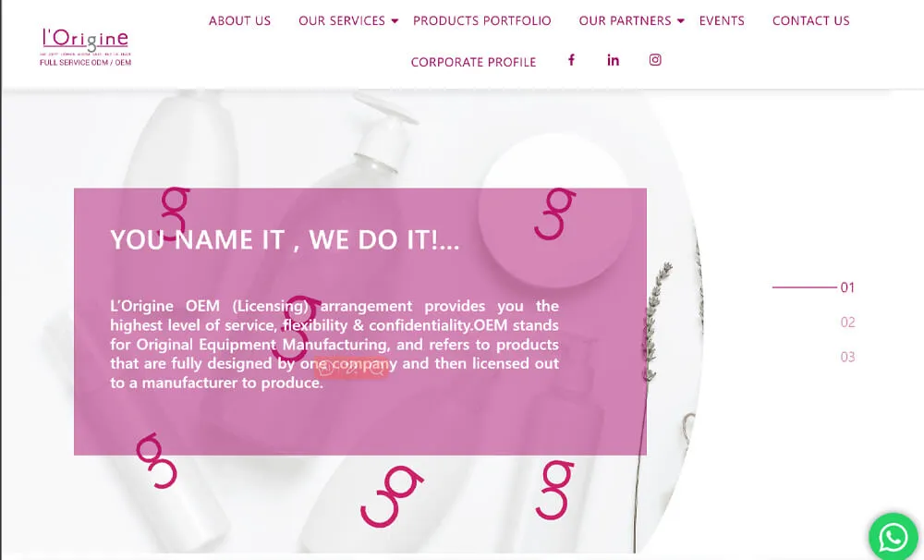This screenshot has width=924, height=560.
Task: Open the Facebook page icon
Action: click(x=571, y=59)
